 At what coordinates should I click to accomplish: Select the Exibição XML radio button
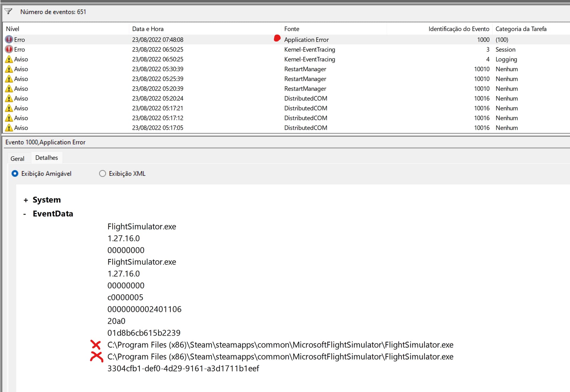click(102, 174)
